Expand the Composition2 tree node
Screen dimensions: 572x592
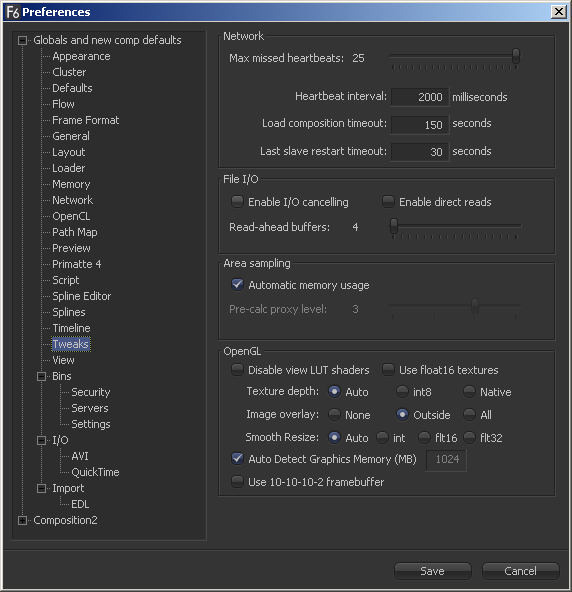23,520
